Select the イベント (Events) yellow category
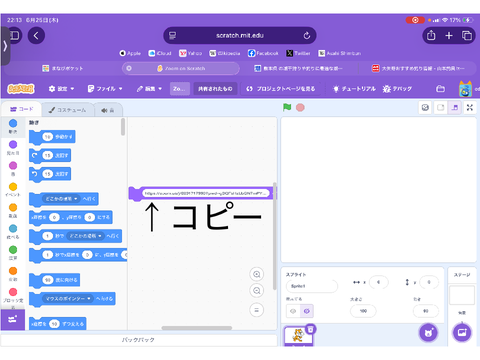 [x=13, y=190]
